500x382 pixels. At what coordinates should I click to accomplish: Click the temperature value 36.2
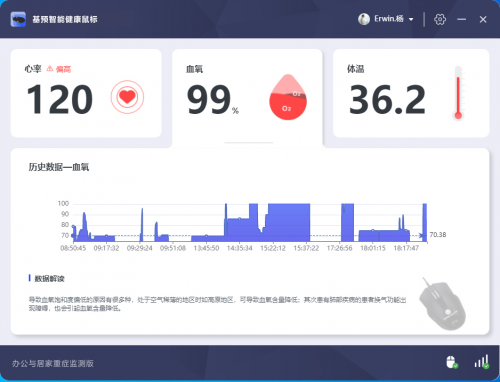(387, 99)
